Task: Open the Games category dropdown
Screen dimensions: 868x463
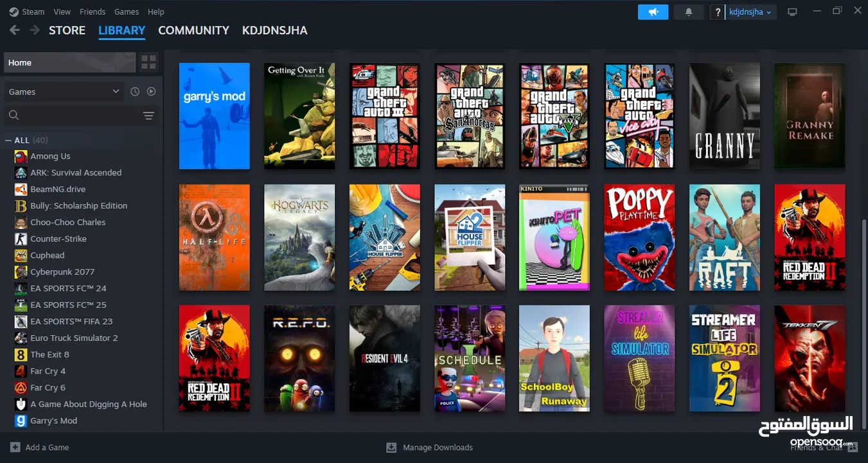Action: click(64, 92)
